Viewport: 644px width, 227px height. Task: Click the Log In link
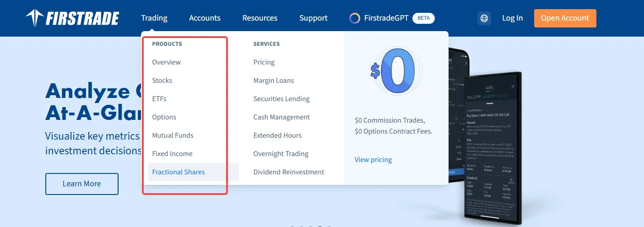click(512, 18)
